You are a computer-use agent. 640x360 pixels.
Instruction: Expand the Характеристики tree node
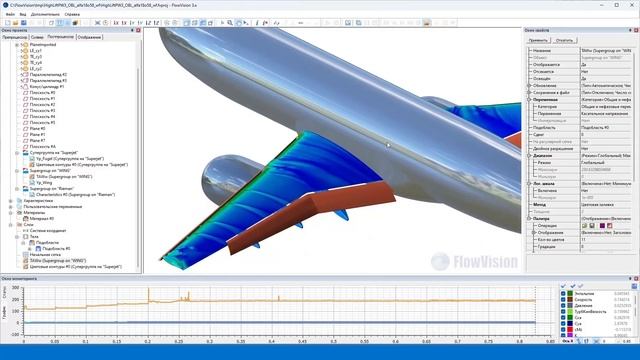click(11, 201)
